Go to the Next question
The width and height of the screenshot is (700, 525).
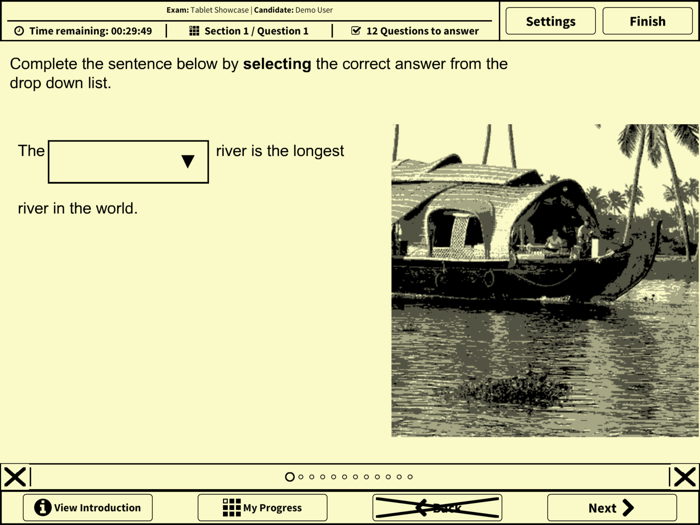pos(612,508)
